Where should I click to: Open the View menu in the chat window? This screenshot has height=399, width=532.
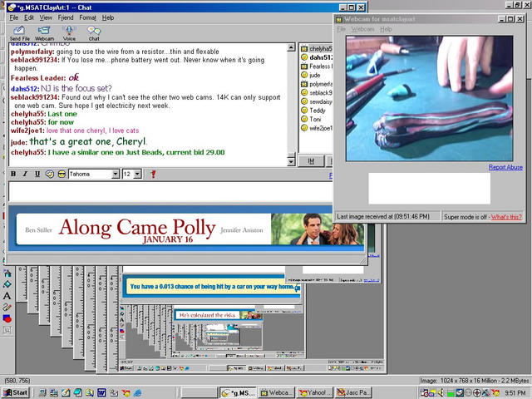(46, 17)
